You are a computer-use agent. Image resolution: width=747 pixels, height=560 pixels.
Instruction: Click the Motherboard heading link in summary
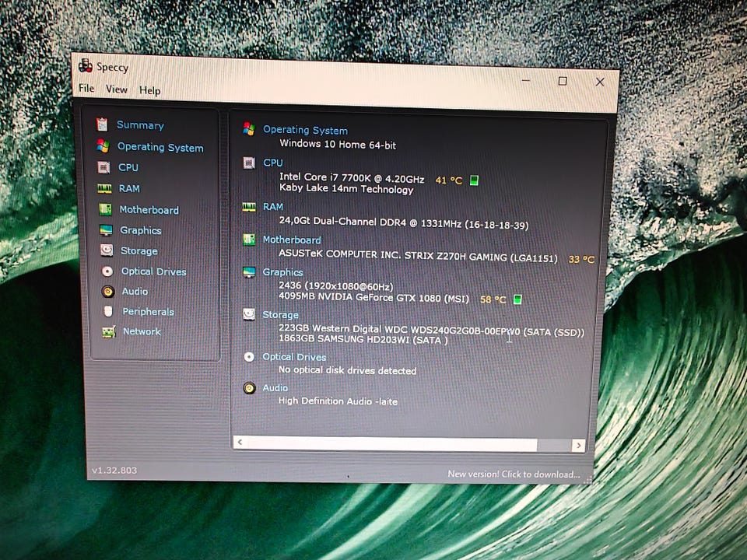click(292, 240)
